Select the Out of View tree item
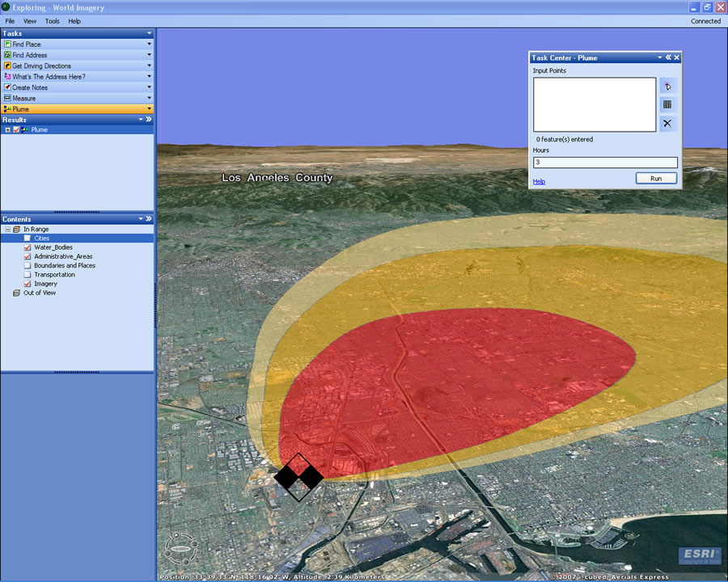This screenshot has height=582, width=728. pyautogui.click(x=40, y=293)
